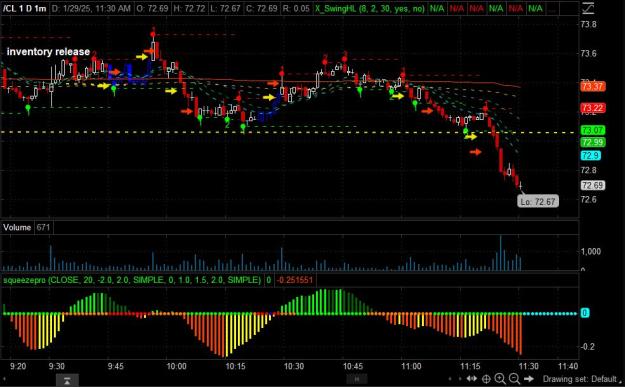Select the Volume value 671
This screenshot has height=387, width=625.
point(43,227)
